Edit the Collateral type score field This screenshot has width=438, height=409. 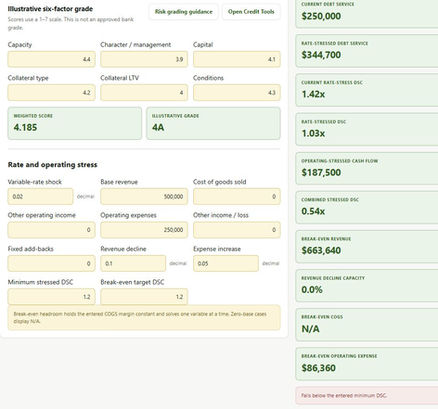52,92
